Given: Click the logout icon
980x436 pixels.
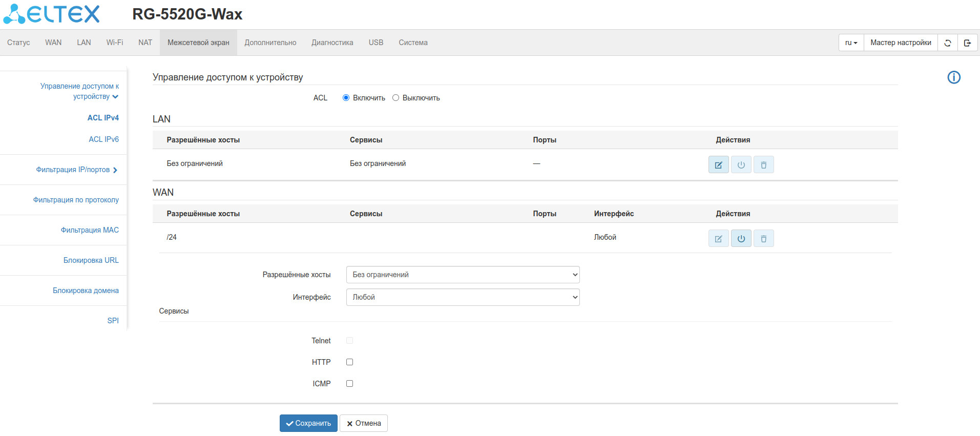Looking at the screenshot, I should pos(967,43).
